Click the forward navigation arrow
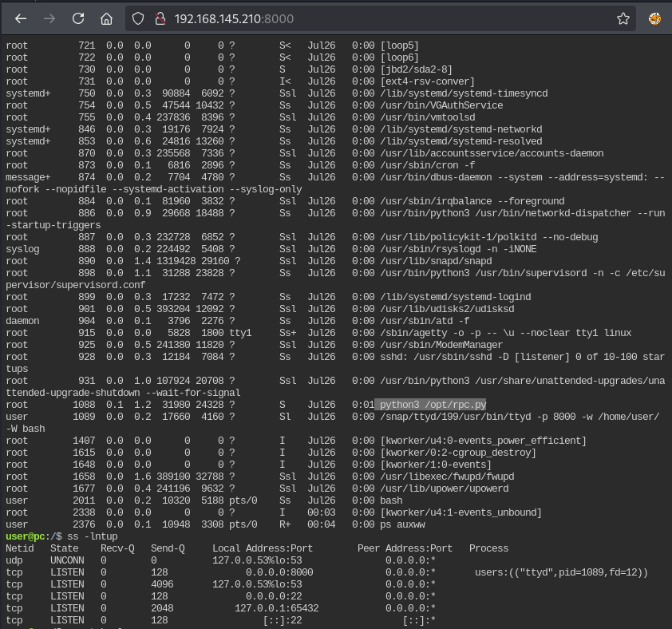The image size is (672, 629). pyautogui.click(x=49, y=18)
